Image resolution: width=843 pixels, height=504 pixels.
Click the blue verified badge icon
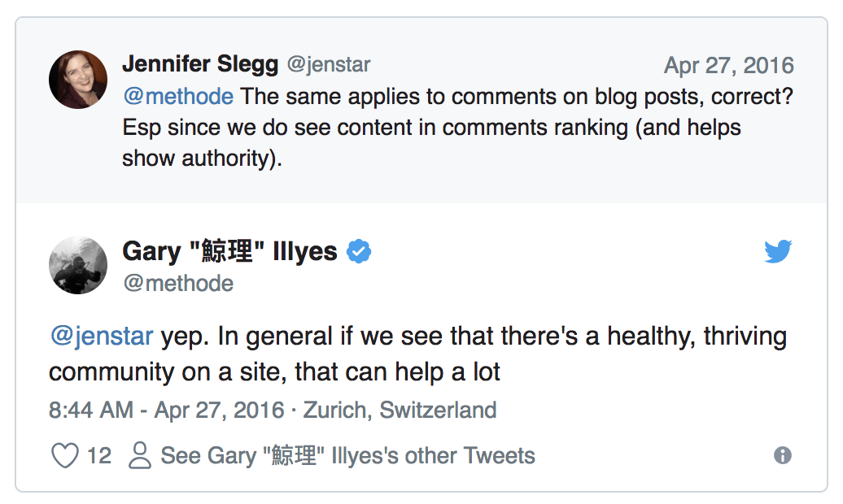point(359,252)
